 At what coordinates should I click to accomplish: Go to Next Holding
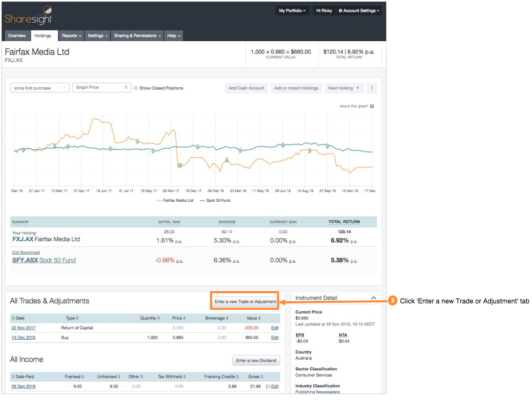344,88
